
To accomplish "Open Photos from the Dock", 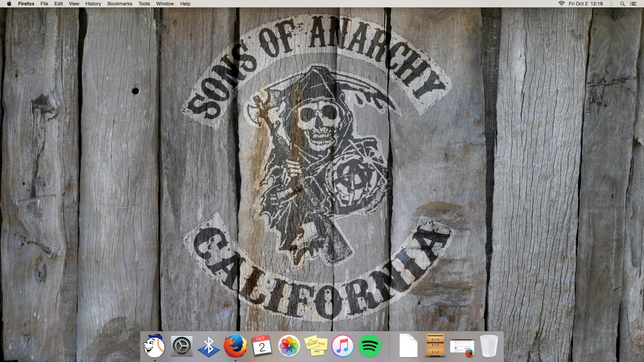I will (x=289, y=346).
